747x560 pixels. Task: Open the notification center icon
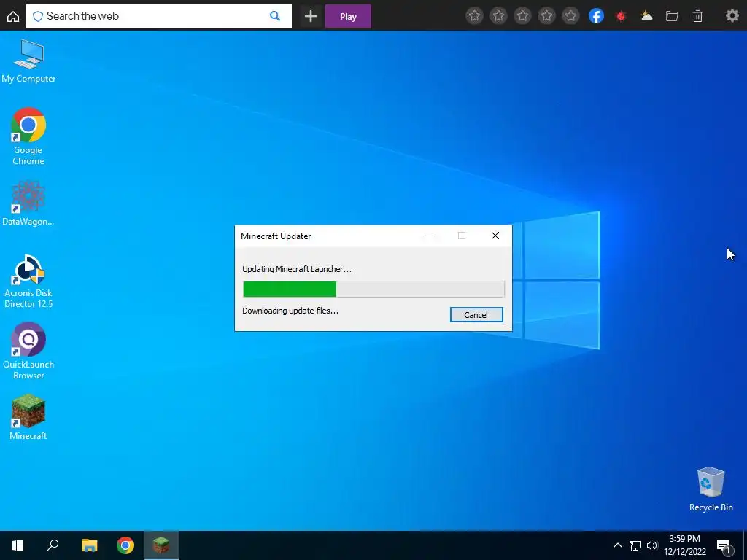[724, 545]
